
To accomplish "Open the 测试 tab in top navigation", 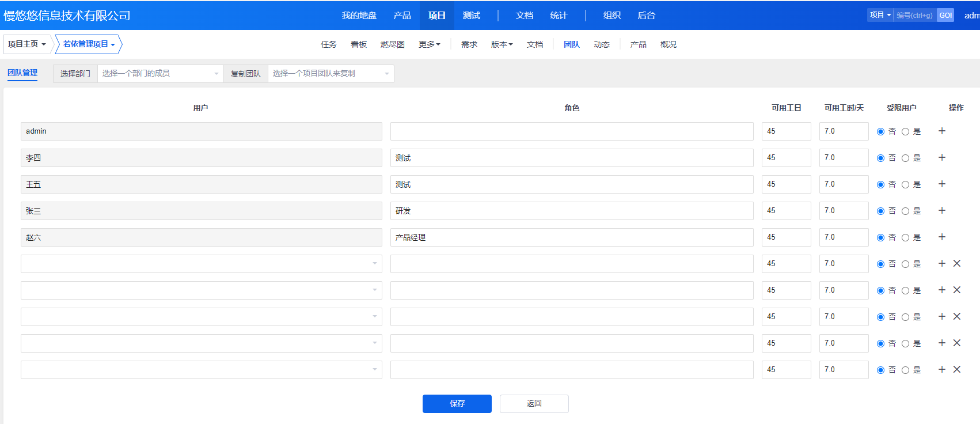I will pos(471,16).
